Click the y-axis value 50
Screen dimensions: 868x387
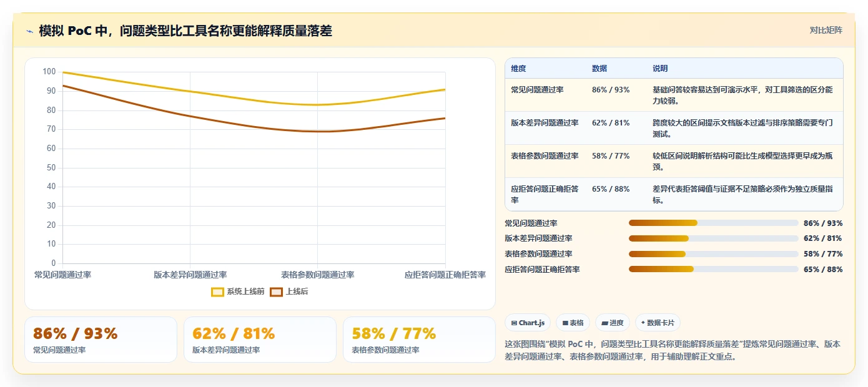point(51,168)
